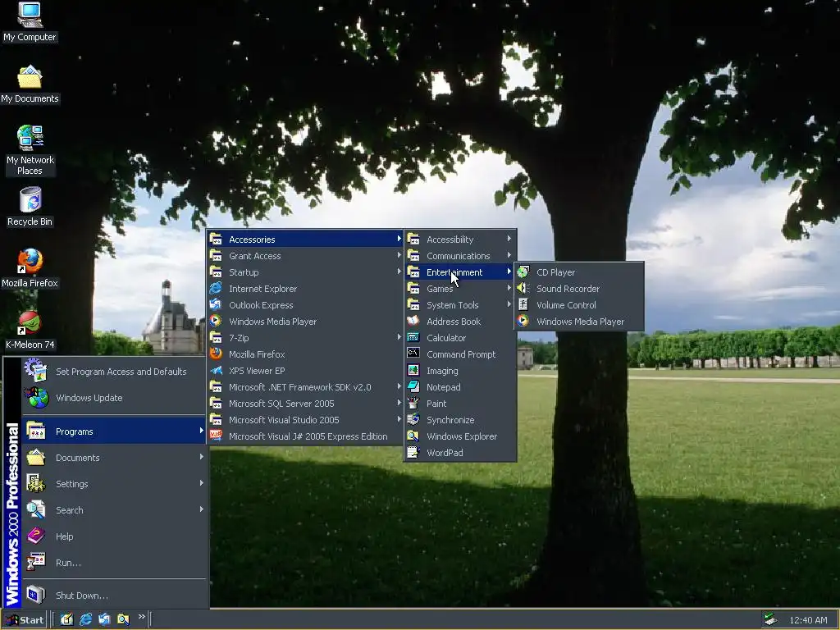
Task: Expand the Games submenu arrow
Action: click(509, 288)
